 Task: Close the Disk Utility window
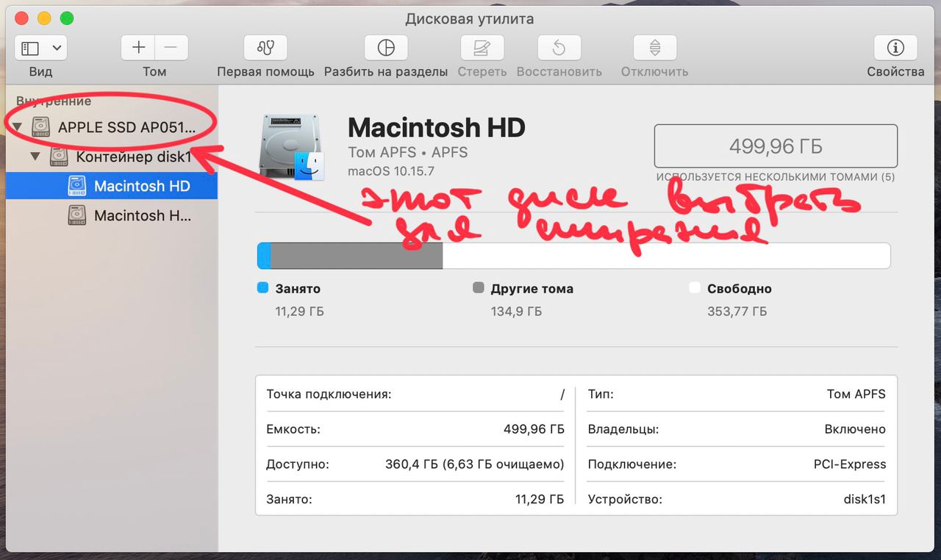pyautogui.click(x=22, y=18)
